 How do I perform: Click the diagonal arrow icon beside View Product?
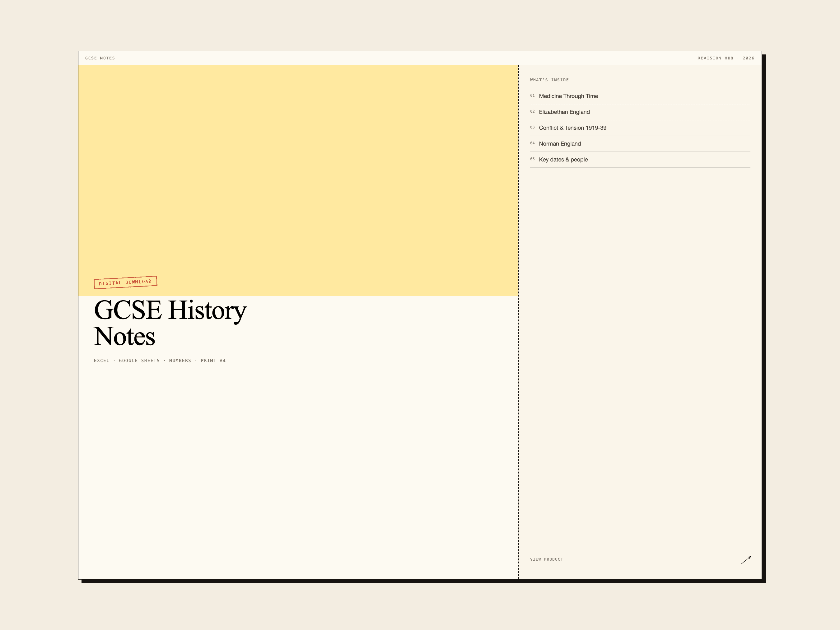[x=746, y=560]
